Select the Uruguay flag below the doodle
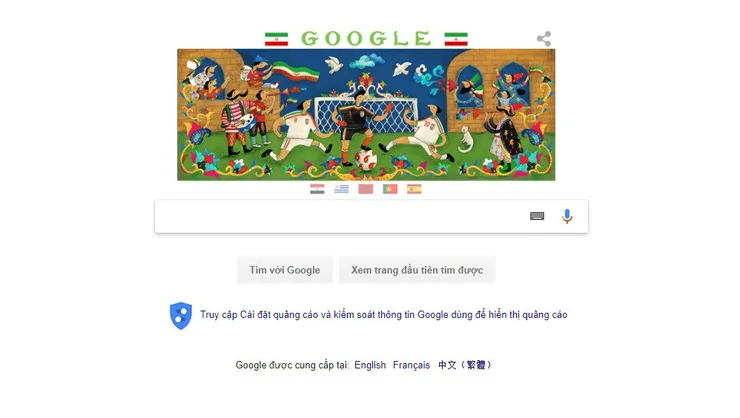Image resolution: width=740 pixels, height=418 pixels. point(341,189)
